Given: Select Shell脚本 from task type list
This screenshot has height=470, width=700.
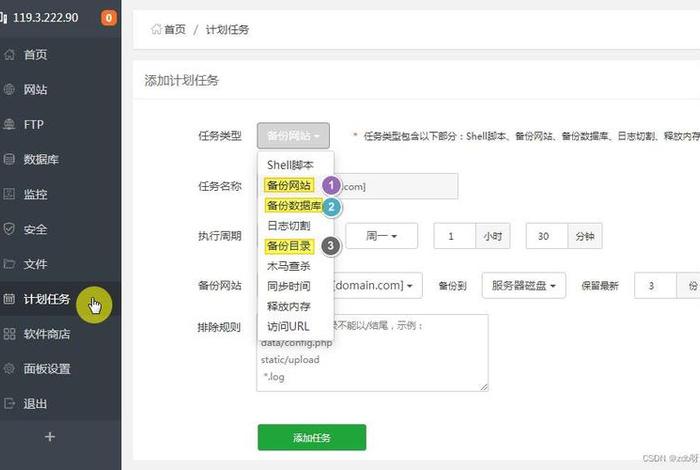Looking at the screenshot, I should (x=290, y=165).
